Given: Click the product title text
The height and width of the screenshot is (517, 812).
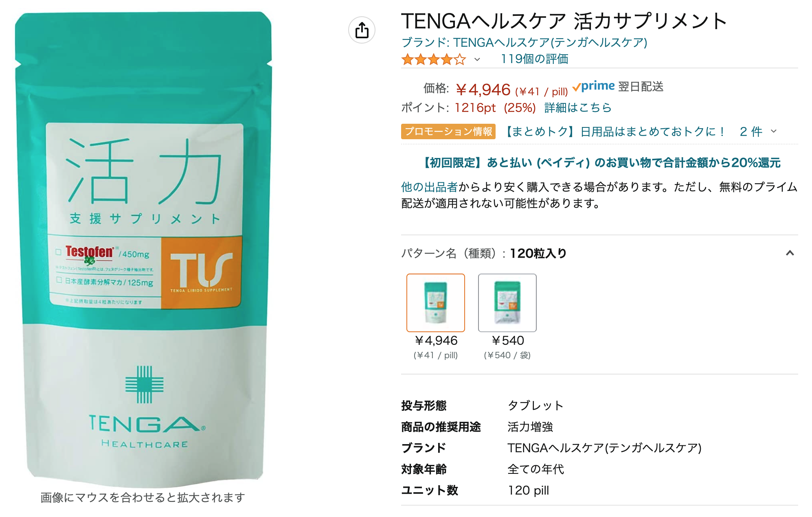Looking at the screenshot, I should [x=564, y=21].
